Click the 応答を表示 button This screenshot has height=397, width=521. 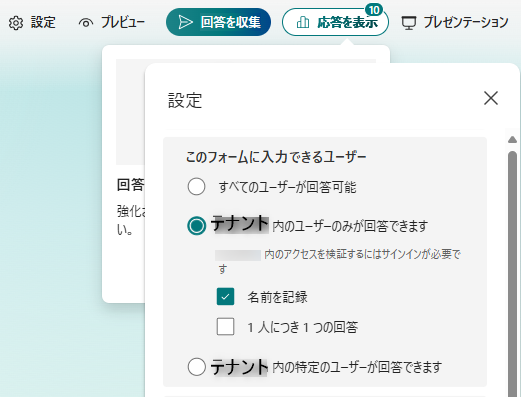coord(335,22)
